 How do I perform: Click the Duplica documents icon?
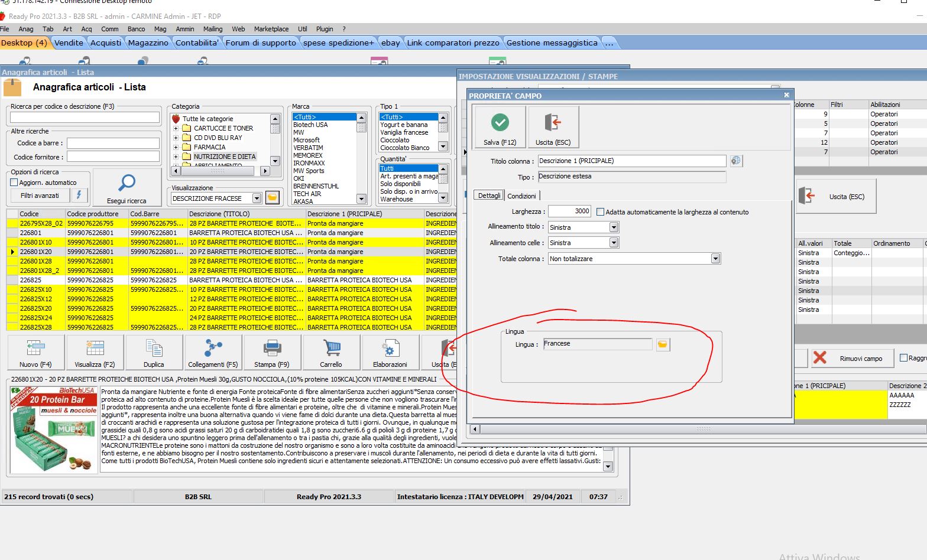pos(154,349)
